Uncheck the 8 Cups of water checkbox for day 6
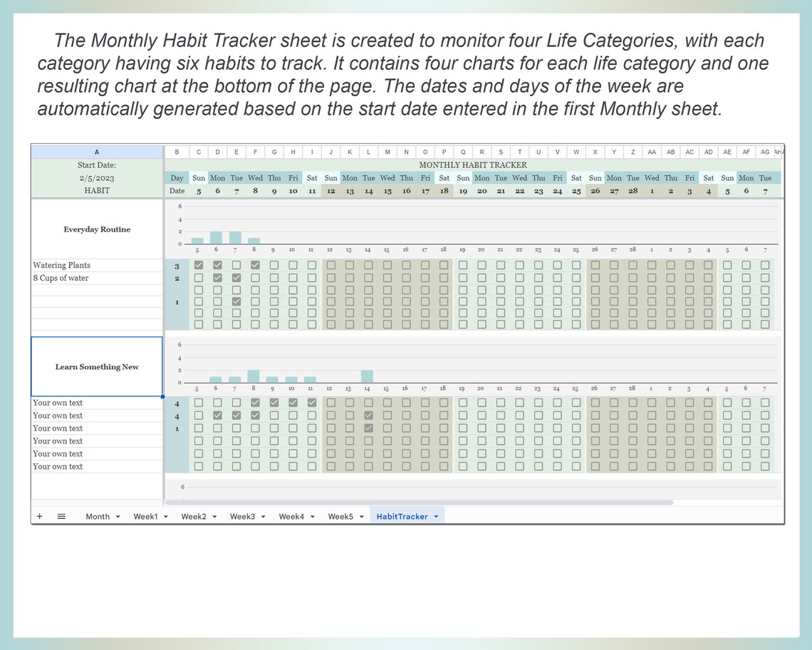 click(x=217, y=277)
